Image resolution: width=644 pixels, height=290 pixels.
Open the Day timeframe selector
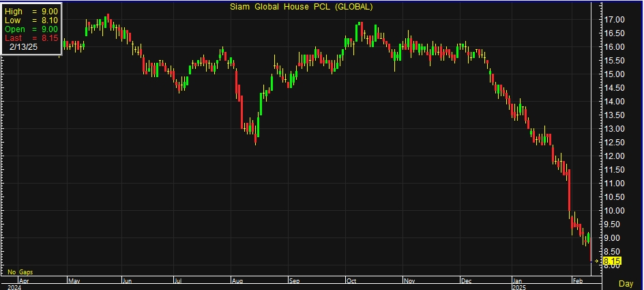[x=625, y=283]
